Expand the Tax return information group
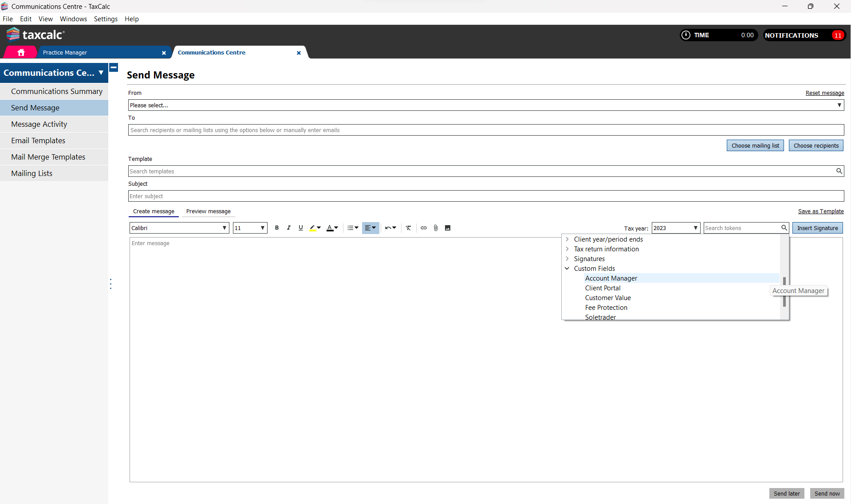 point(567,249)
